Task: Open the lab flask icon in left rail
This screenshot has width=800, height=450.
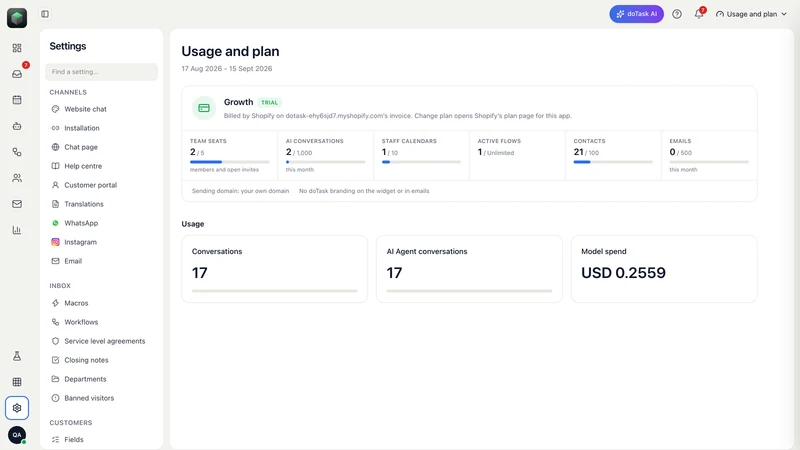Action: (x=17, y=356)
